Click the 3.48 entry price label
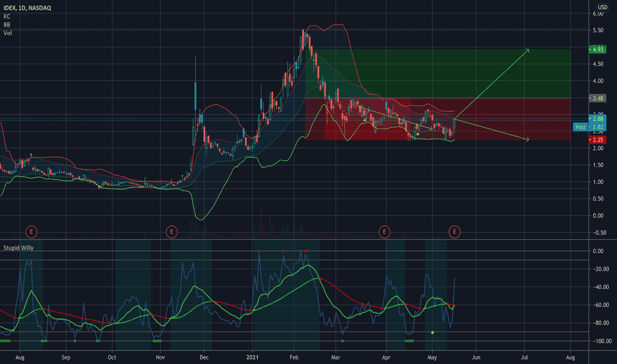The height and width of the screenshot is (364, 617). 597,98
